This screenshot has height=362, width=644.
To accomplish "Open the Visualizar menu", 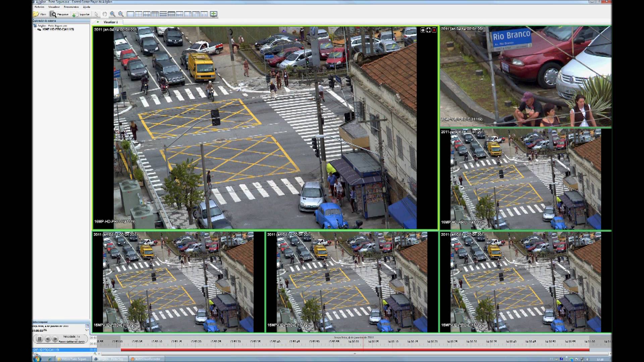I will click(54, 7).
